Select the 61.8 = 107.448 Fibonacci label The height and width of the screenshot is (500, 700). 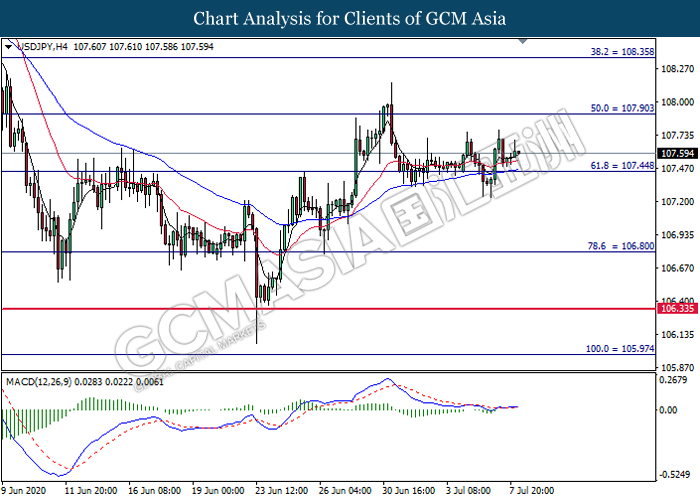coord(622,166)
